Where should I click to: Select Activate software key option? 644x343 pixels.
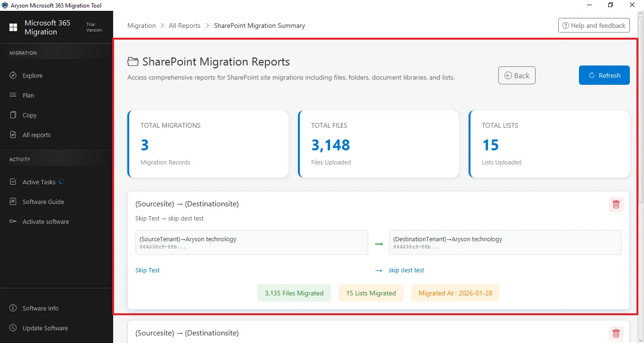[45, 221]
